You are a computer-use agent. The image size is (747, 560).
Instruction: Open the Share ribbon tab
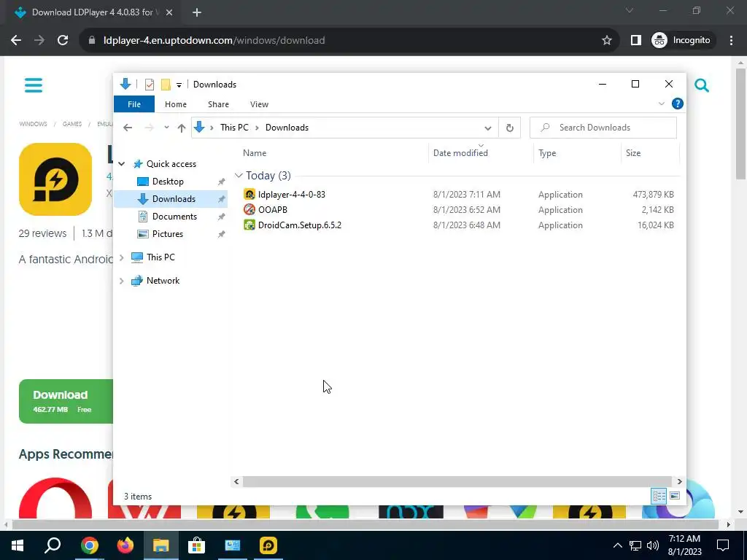click(x=218, y=104)
